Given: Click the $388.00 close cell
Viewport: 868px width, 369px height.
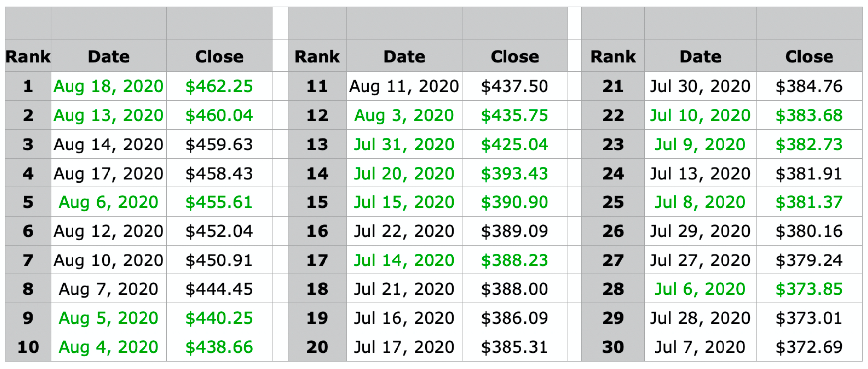Looking at the screenshot, I should coord(514,289).
